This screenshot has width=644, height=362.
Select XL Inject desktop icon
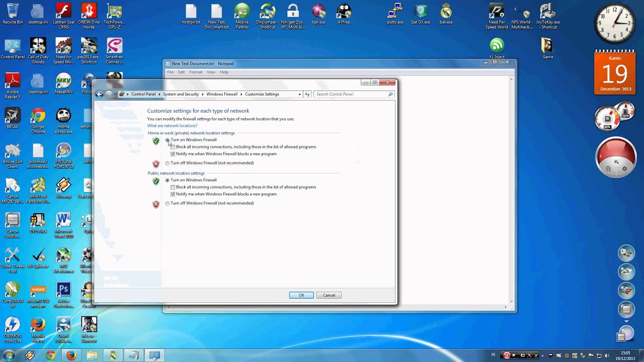coord(497,49)
